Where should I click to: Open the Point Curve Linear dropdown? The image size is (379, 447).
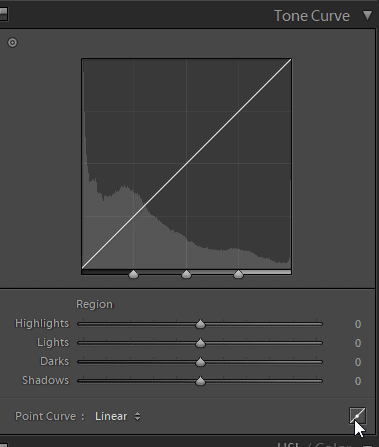(x=118, y=416)
